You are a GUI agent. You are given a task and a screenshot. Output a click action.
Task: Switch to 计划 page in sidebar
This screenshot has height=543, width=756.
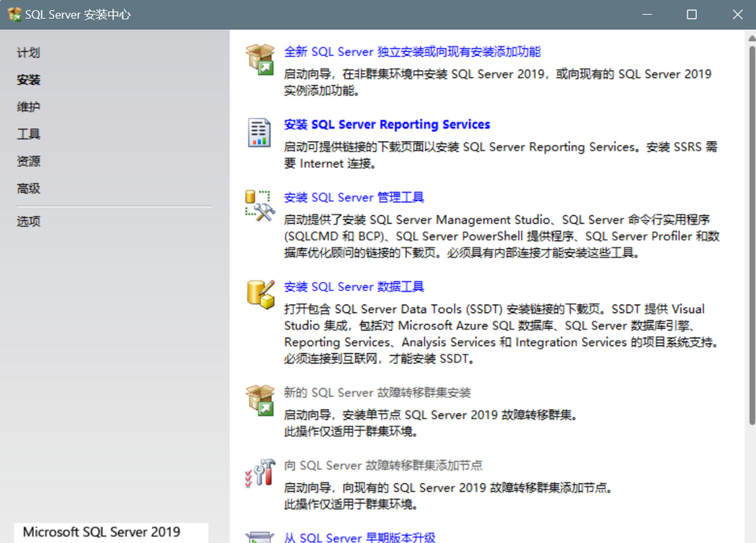point(28,53)
